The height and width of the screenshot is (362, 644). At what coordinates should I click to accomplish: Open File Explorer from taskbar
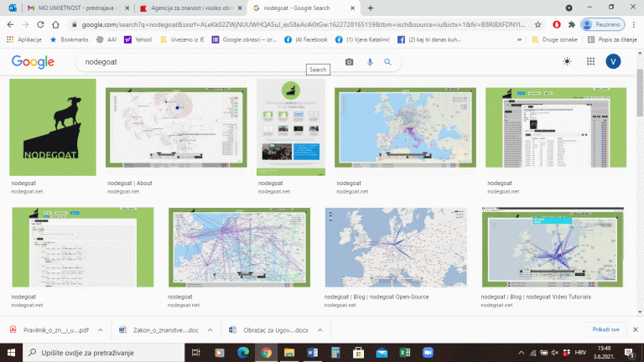click(x=289, y=353)
